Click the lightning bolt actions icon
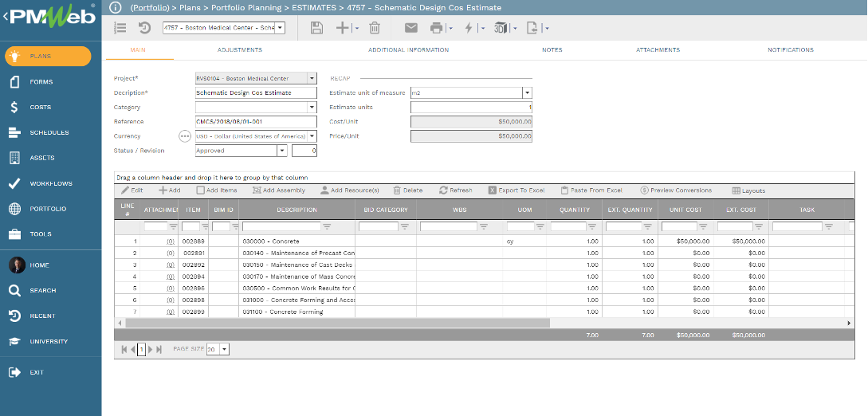 [469, 28]
